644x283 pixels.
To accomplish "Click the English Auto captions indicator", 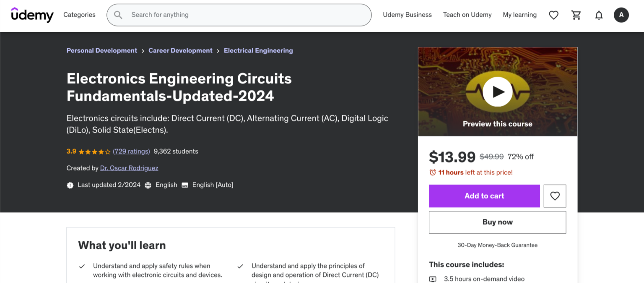I will (x=184, y=185).
